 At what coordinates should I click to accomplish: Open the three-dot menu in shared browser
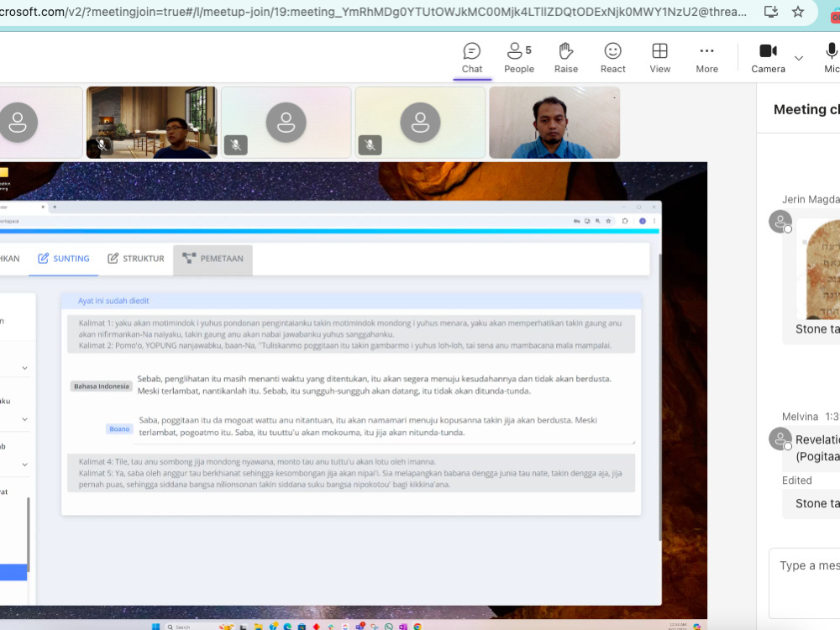click(x=654, y=221)
